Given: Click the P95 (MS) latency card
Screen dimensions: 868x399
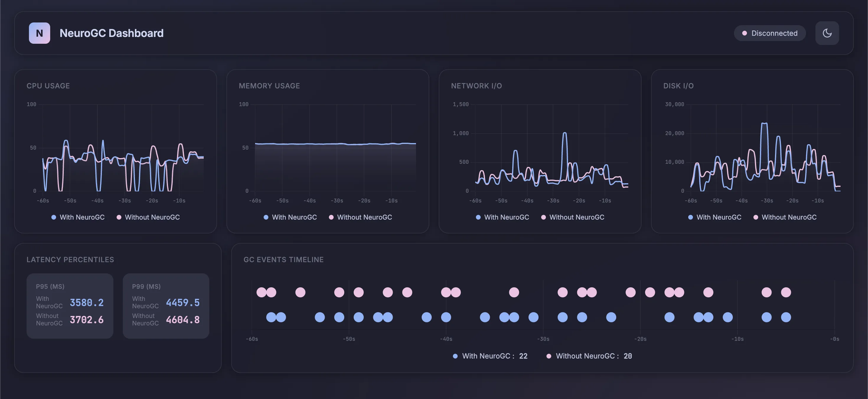Looking at the screenshot, I should click(70, 306).
